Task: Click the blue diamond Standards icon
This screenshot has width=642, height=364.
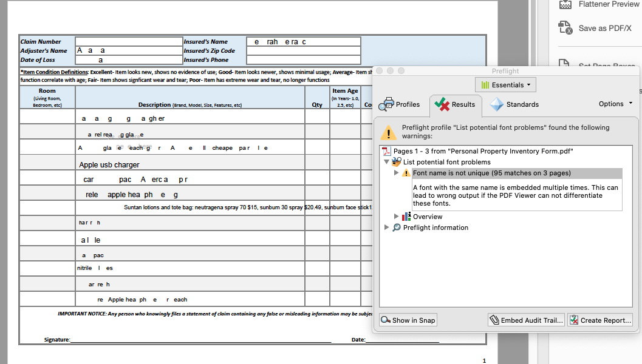Action: click(x=496, y=104)
